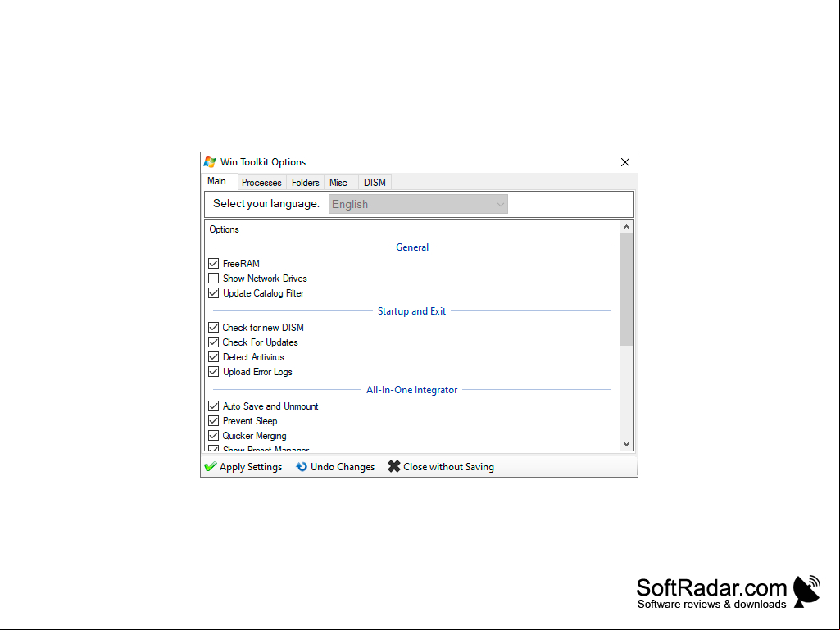840x630 pixels.
Task: Click the black X Close without Saving icon
Action: 393,467
